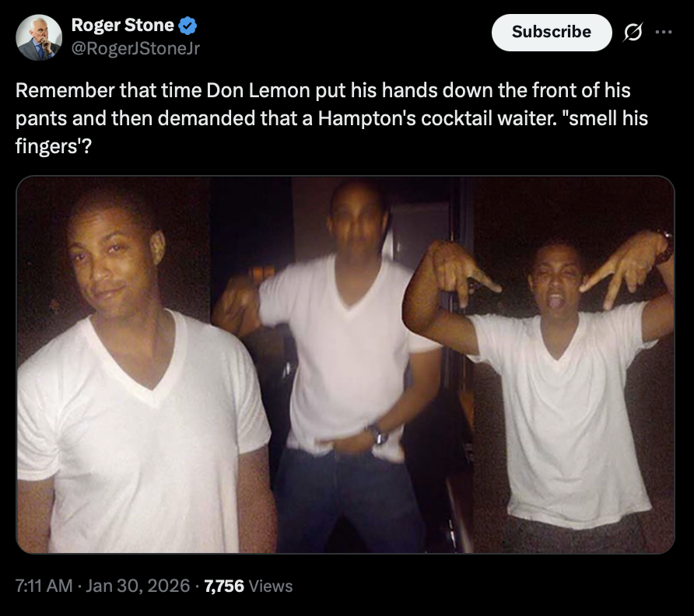Click the phrase Hampton's cocktail waiter
Image resolution: width=694 pixels, height=616 pixels.
437,118
